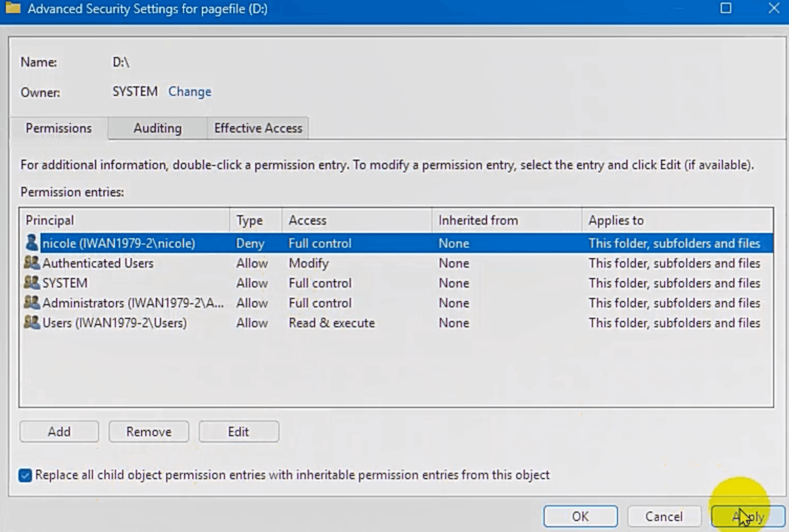This screenshot has width=789, height=532.
Task: Click the Change link next to Owner
Action: coord(189,91)
